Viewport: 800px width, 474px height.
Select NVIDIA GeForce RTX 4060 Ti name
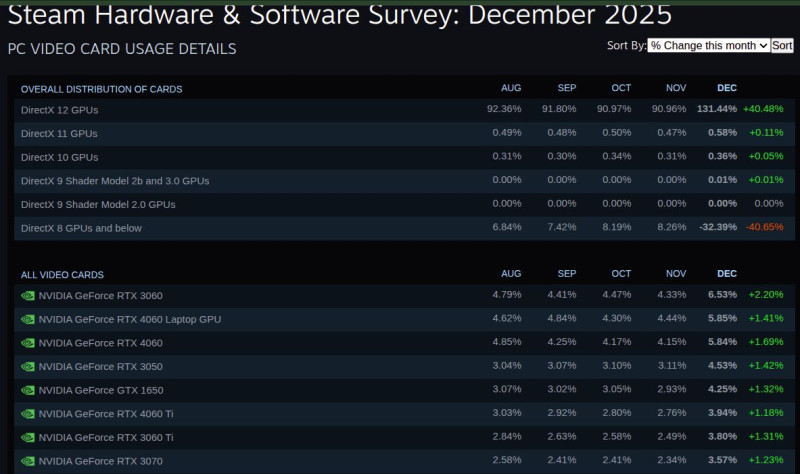coord(106,414)
